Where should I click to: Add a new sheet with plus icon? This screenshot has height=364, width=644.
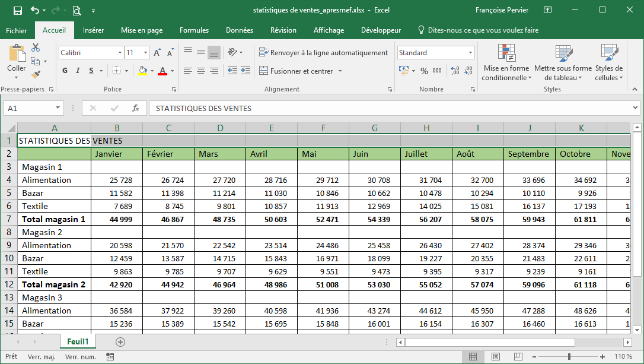tap(120, 342)
